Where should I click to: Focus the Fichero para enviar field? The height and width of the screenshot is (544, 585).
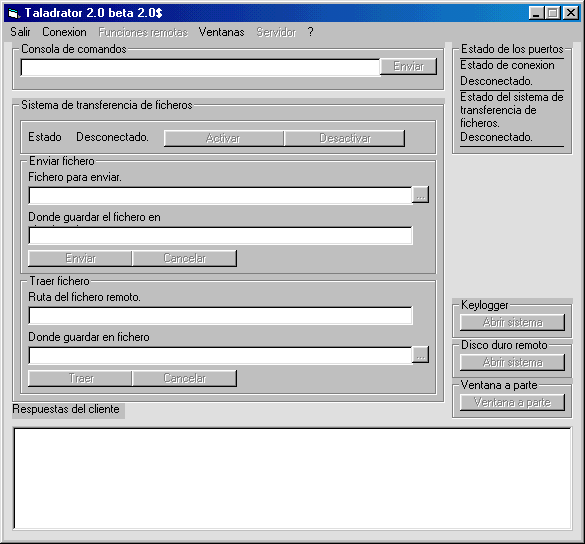220,196
